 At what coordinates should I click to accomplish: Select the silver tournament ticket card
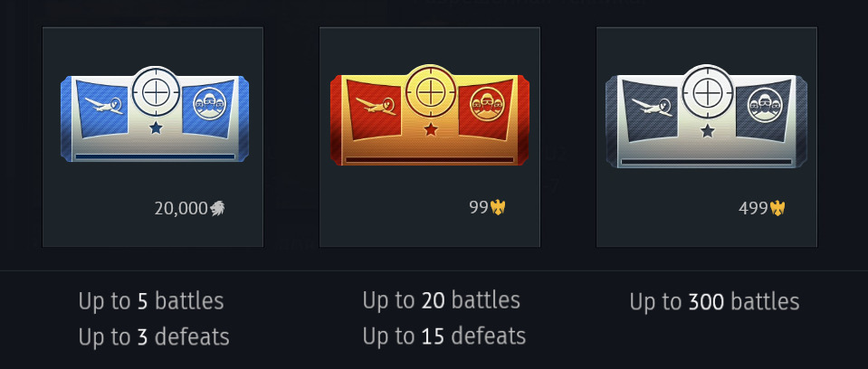[x=706, y=137]
